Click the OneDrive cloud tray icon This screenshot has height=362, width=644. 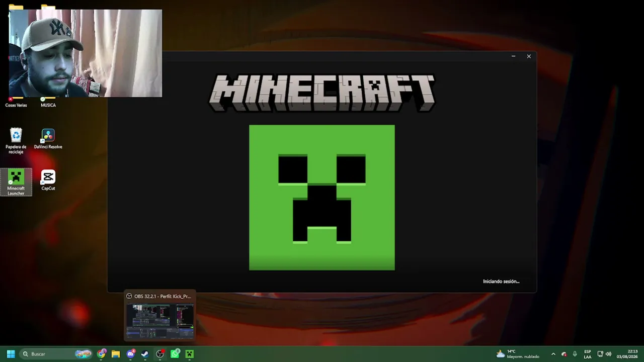pos(564,354)
